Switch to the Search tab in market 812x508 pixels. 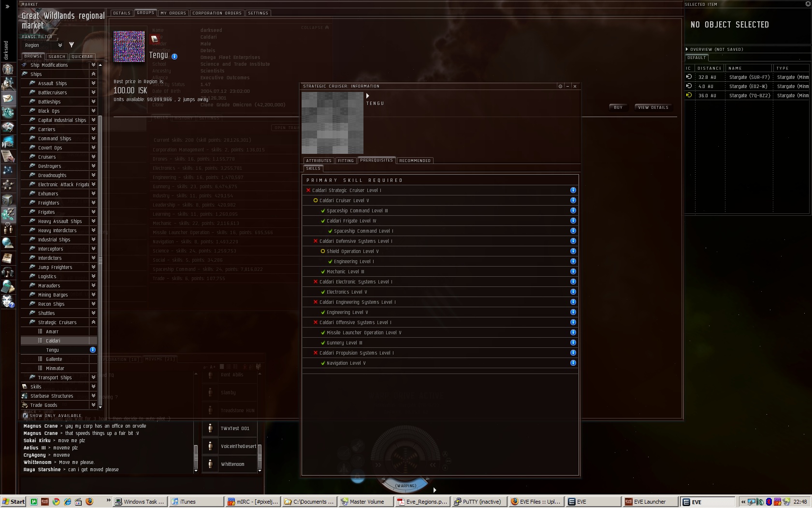point(57,57)
